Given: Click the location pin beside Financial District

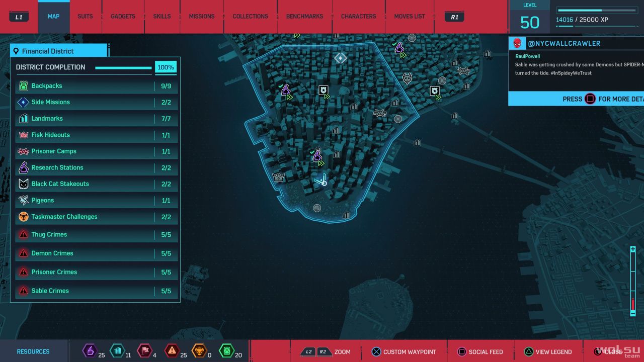Looking at the screenshot, I should pyautogui.click(x=16, y=51).
